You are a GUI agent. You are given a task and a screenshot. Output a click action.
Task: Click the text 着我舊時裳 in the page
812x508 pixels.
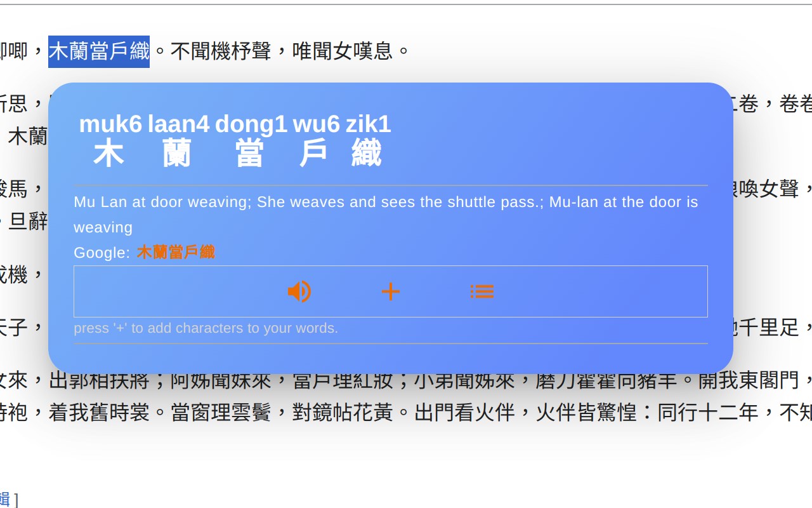coord(99,413)
